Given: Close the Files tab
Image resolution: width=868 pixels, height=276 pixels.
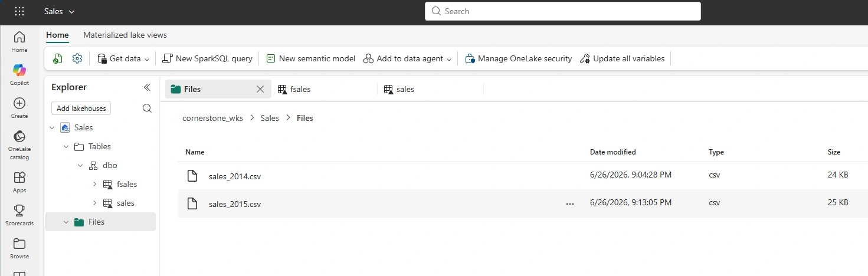Looking at the screenshot, I should pos(260,89).
